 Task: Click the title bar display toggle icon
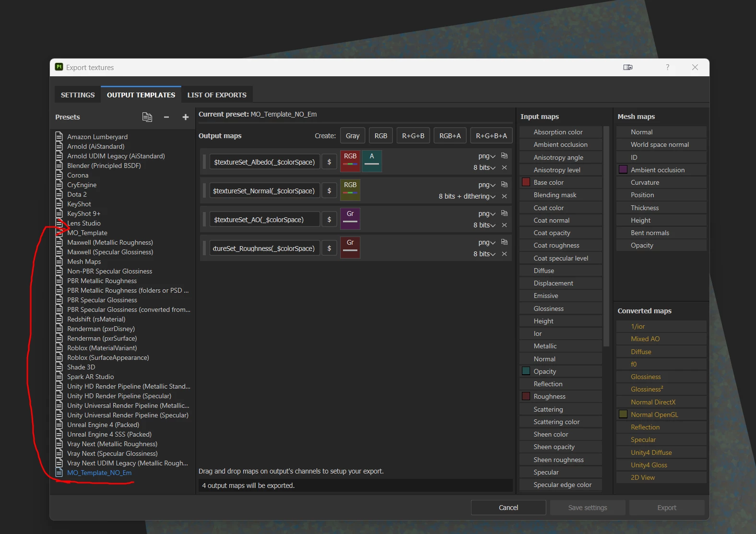(628, 67)
